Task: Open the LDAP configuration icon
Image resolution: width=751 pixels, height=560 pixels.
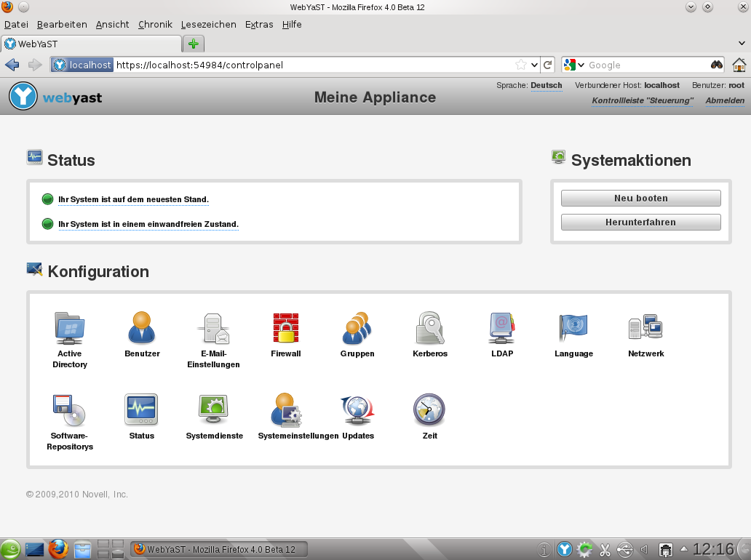Action: pyautogui.click(x=501, y=329)
